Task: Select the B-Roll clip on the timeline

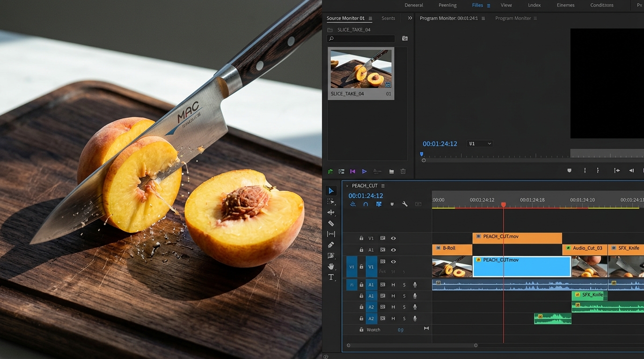Action: click(x=452, y=250)
